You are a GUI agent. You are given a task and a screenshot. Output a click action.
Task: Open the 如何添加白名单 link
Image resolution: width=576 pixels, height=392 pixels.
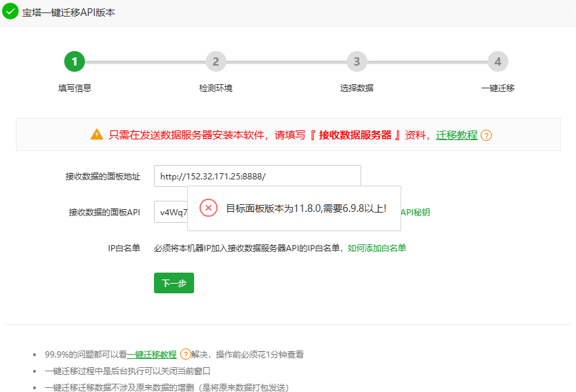point(377,248)
